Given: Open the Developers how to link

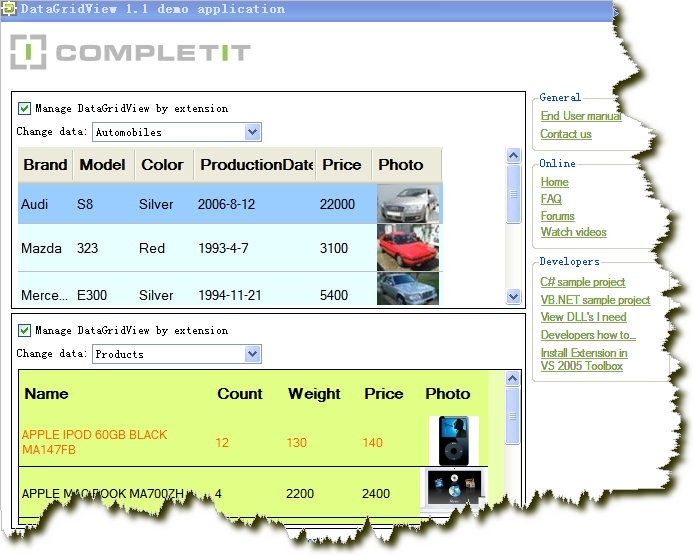Looking at the screenshot, I should tap(588, 335).
